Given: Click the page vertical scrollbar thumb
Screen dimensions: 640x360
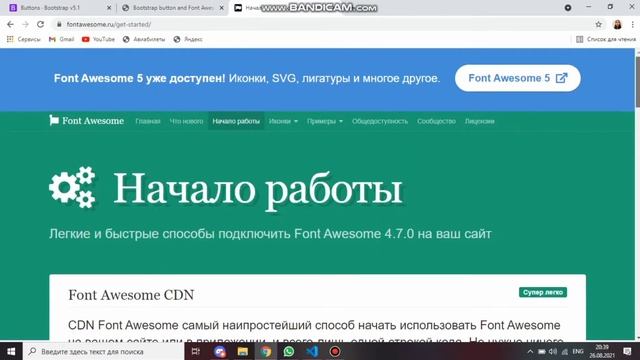Looking at the screenshot, I should 637,82.
